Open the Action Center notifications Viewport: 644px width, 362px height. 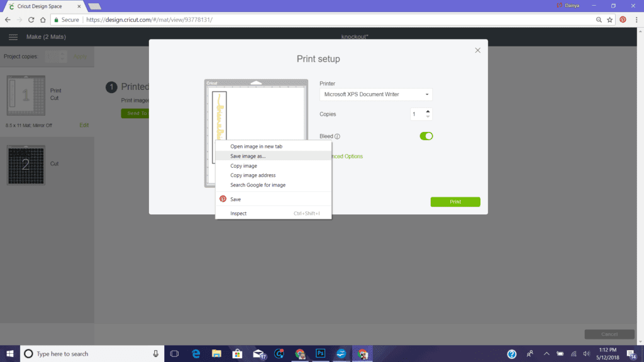(x=631, y=354)
